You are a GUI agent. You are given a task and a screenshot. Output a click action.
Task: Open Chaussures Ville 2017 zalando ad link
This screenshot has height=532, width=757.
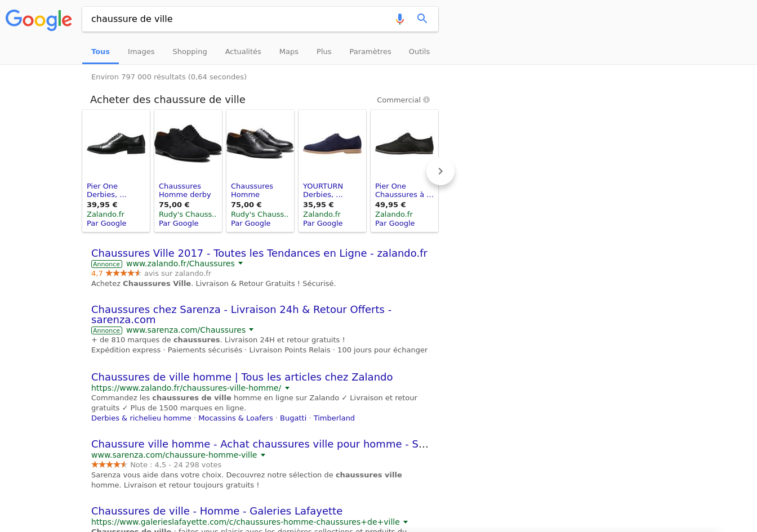(x=259, y=253)
